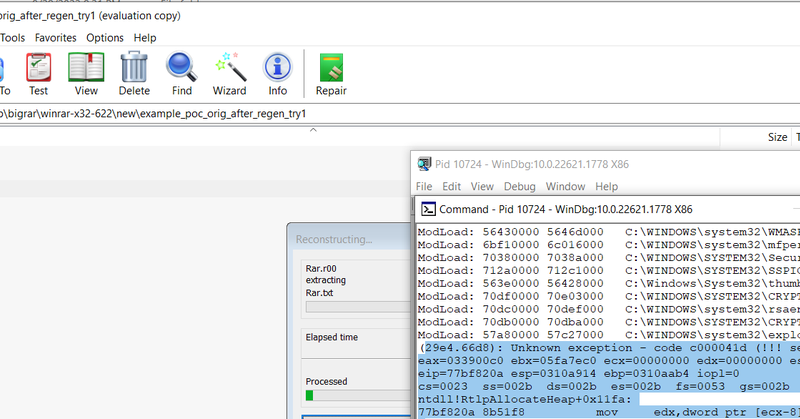
Task: Click the WinDbg window title icon
Action: [424, 164]
